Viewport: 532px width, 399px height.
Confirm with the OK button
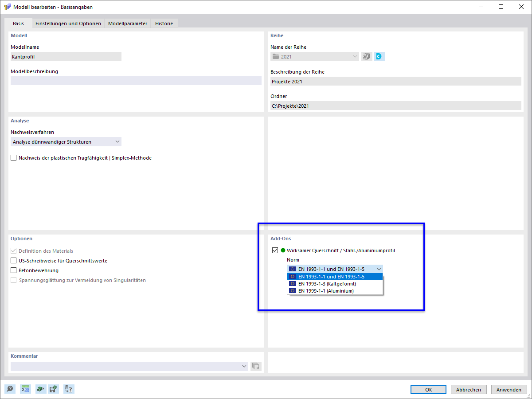428,390
